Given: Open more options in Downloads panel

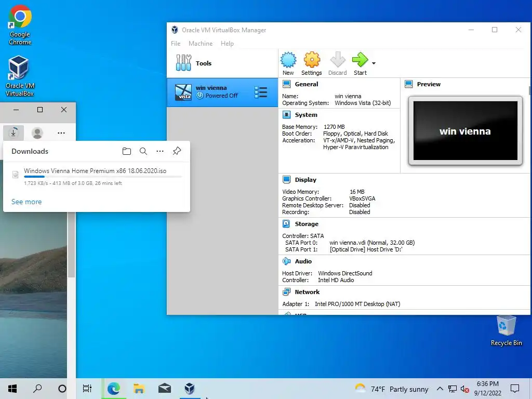Looking at the screenshot, I should coord(160,151).
